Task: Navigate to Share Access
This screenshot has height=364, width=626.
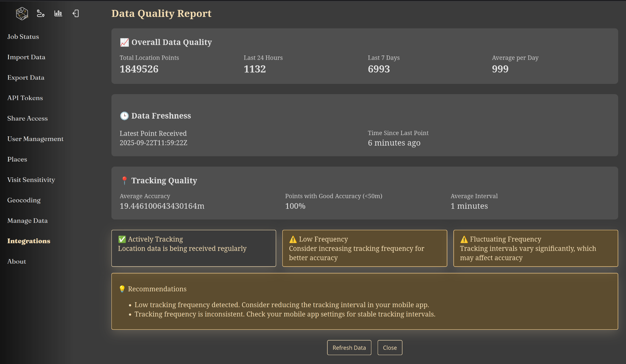Action: (27, 119)
